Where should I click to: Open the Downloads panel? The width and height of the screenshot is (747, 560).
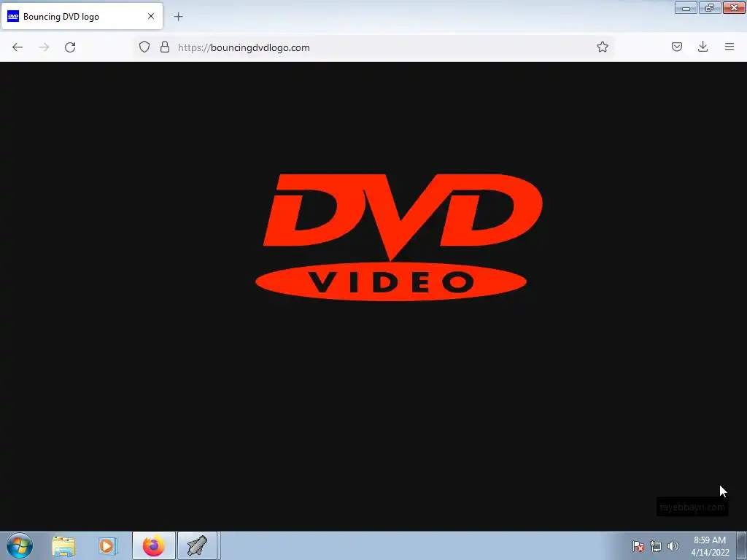703,47
